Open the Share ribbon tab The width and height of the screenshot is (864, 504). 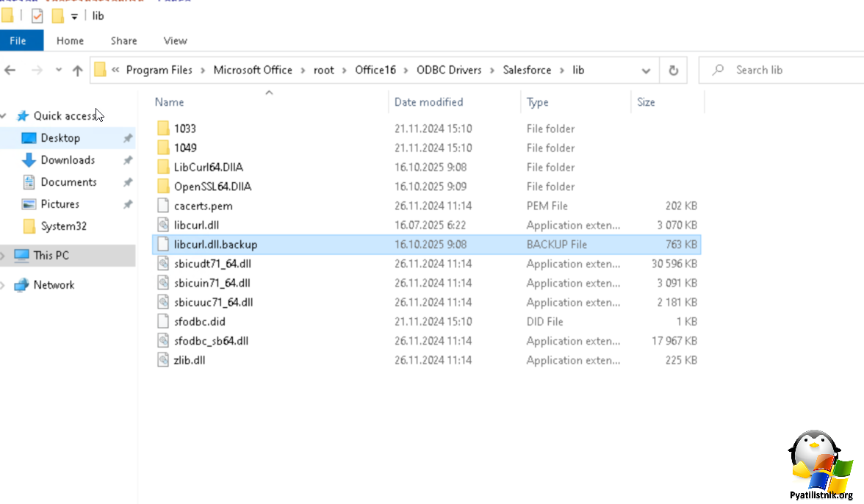124,40
